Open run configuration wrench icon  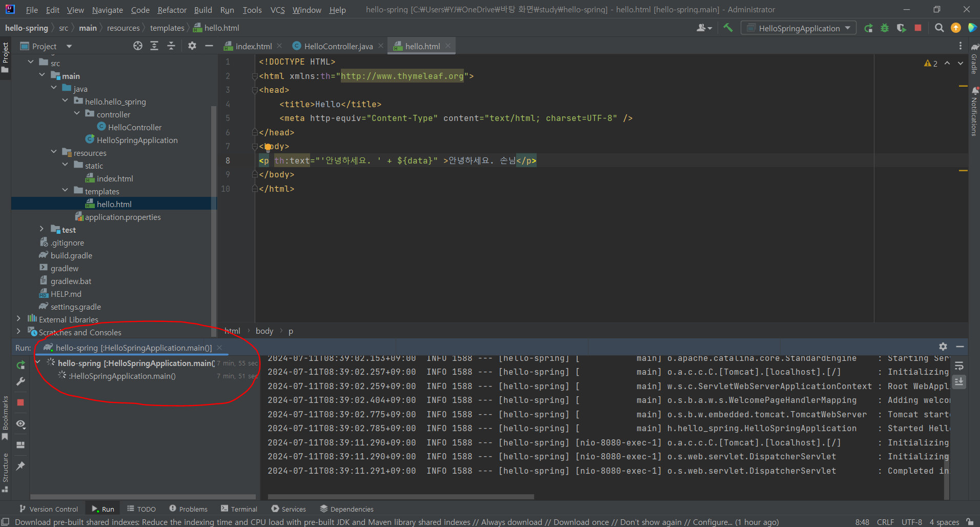21,381
